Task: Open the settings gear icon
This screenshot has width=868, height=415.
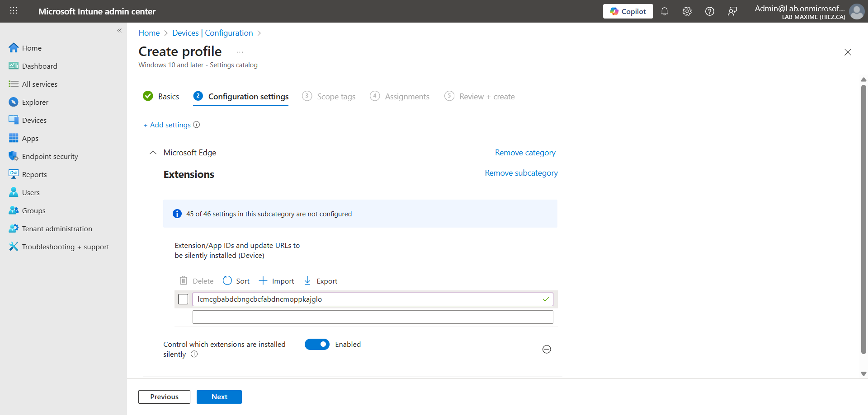Action: [687, 11]
